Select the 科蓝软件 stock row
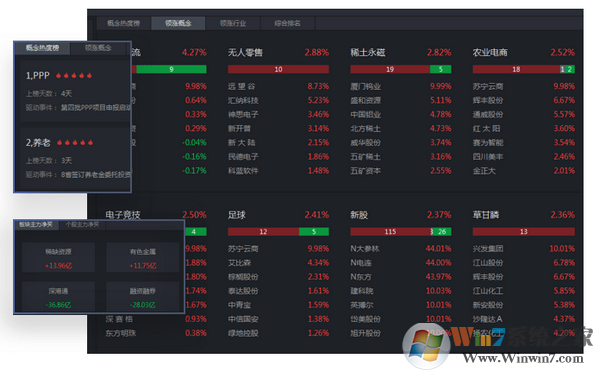This screenshot has height=372, width=600. (278, 171)
